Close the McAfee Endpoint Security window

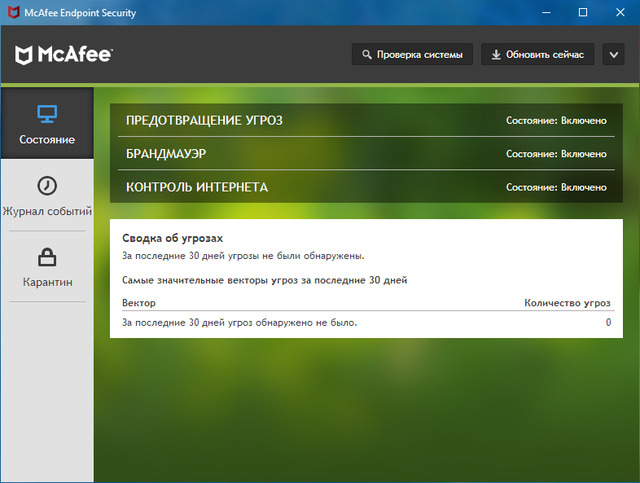(x=619, y=12)
